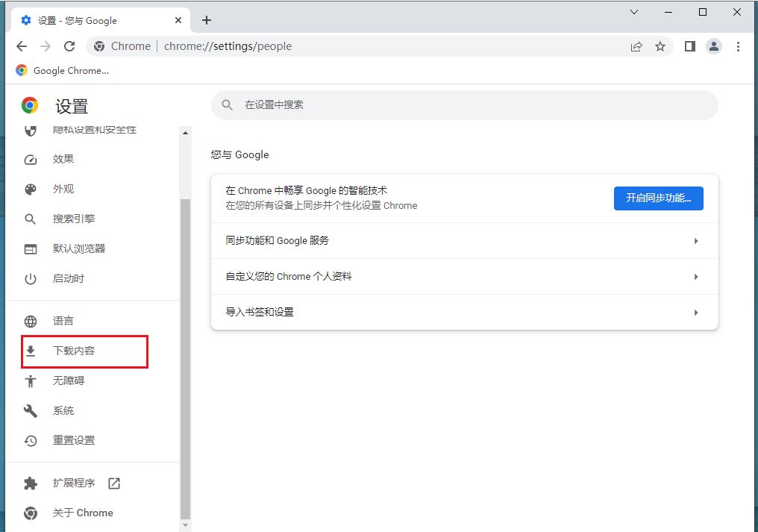
Task: Click the address bar URL chrome://settings/people
Action: click(x=228, y=46)
